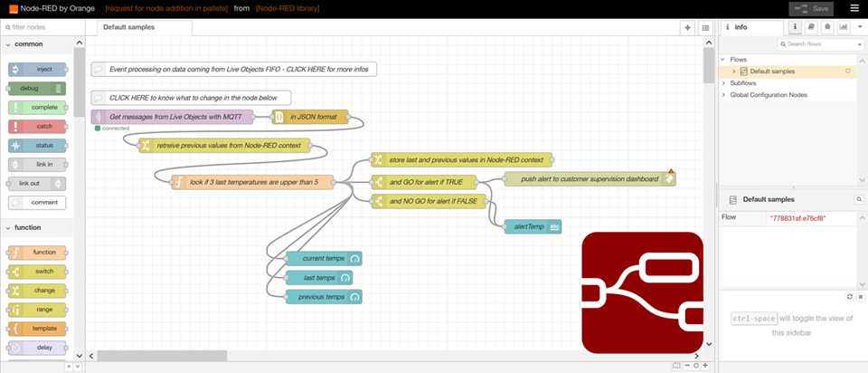Select store last and previous values node

[x=462, y=160]
